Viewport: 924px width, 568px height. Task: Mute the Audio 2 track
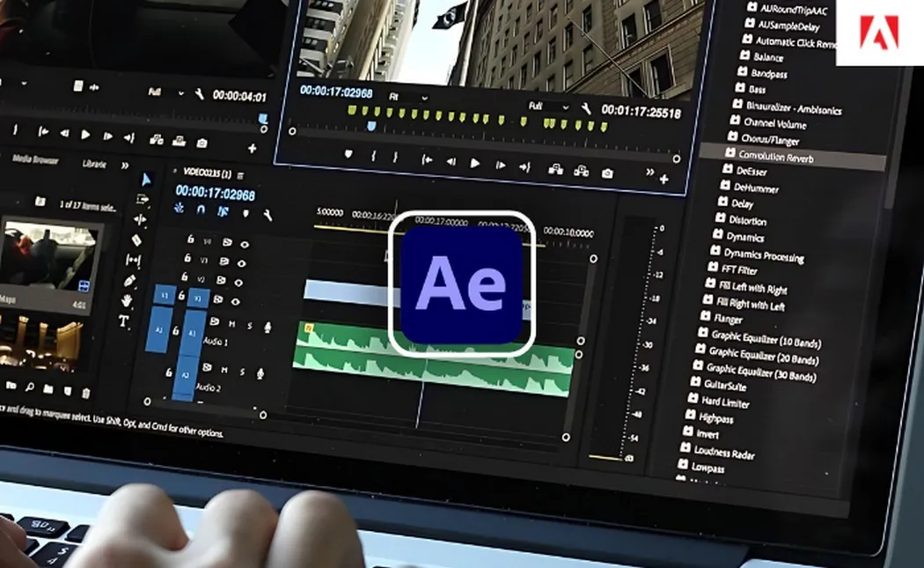click(x=224, y=370)
